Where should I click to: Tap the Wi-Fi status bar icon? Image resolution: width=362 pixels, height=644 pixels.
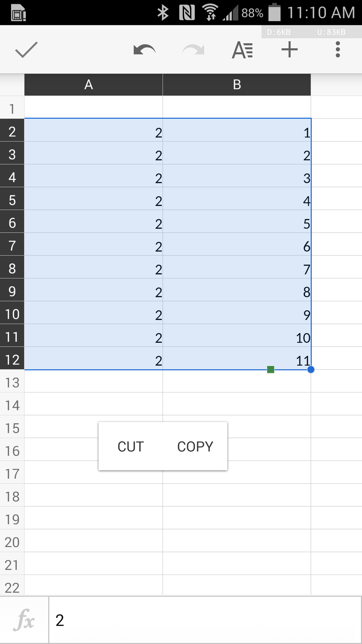coord(211,12)
